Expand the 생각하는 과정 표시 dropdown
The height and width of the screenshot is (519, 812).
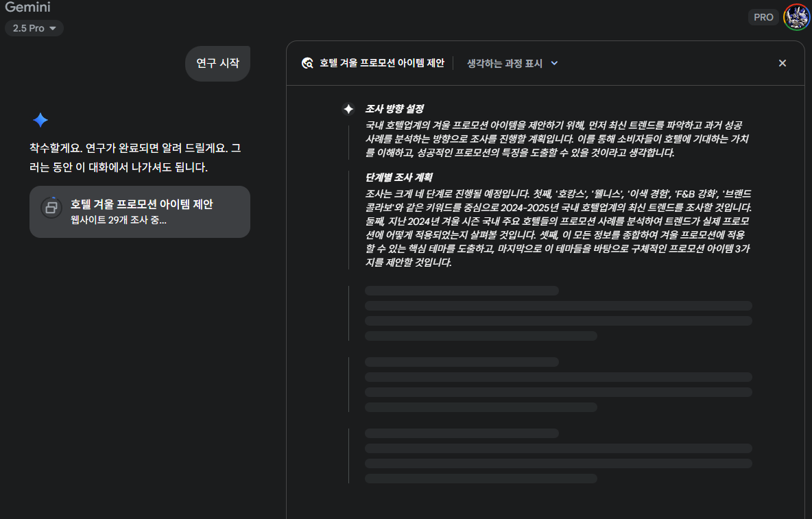point(512,63)
